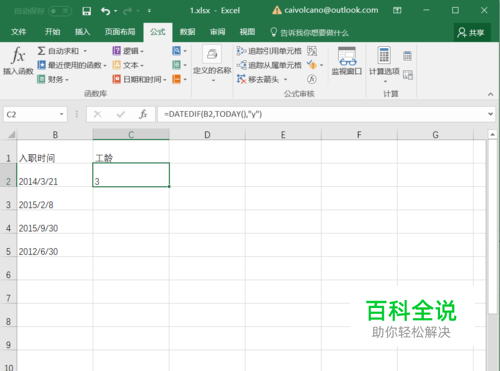Screen dimensions: 500x371
Task: Click cell containing 入职时间
Action: [x=55, y=152]
